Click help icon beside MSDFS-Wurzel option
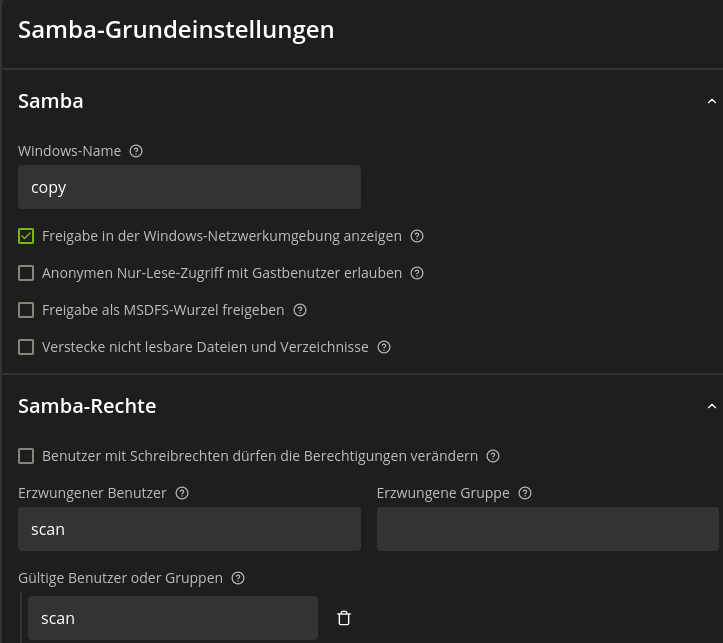 (x=300, y=310)
